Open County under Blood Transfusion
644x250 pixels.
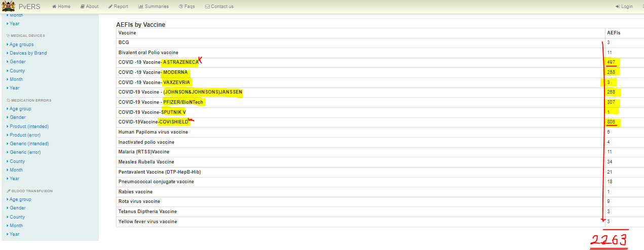coord(17,217)
